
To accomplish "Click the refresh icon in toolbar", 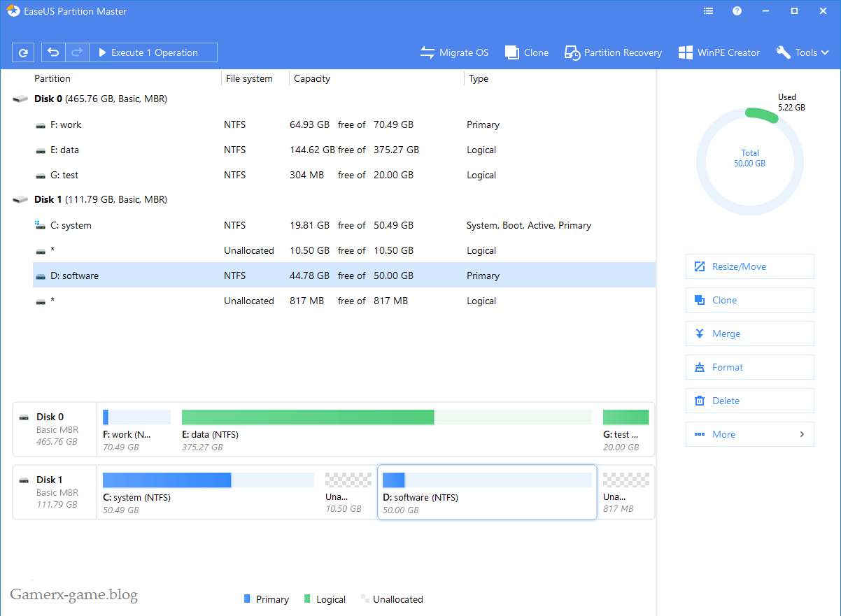I will pos(23,52).
